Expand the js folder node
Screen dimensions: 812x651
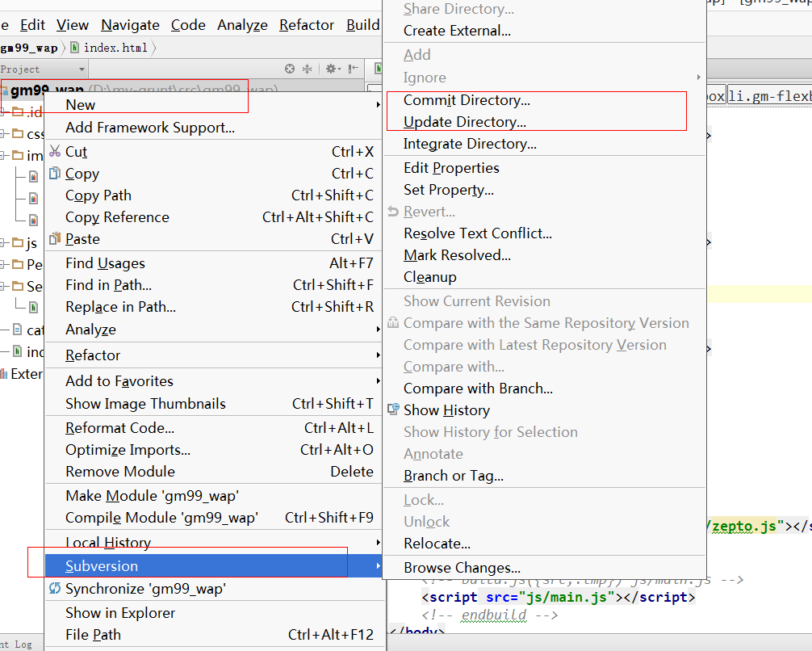pos(3,242)
